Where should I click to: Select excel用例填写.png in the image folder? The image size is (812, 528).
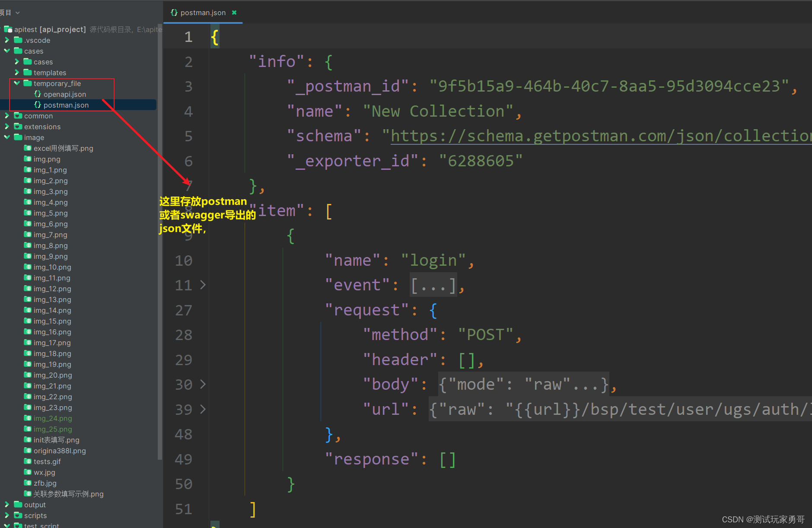pyautogui.click(x=64, y=148)
